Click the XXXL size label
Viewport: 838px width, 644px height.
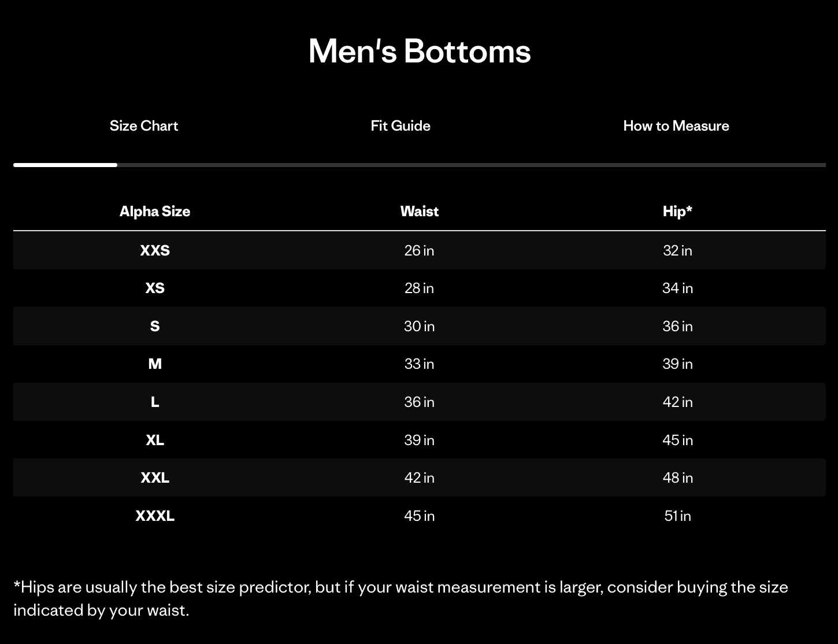pyautogui.click(x=155, y=516)
